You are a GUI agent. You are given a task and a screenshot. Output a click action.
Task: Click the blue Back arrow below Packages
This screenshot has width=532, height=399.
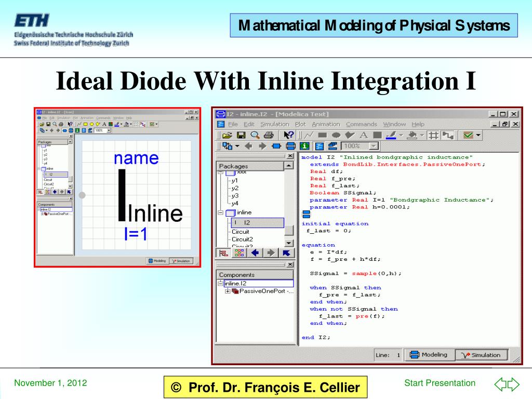coord(255,253)
